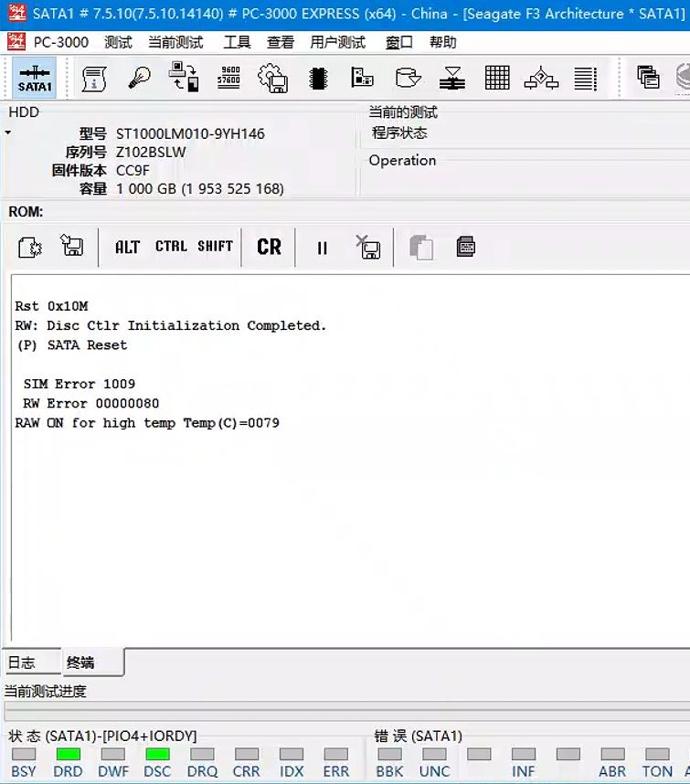Click model text ST1000LM010-9YH146
The width and height of the screenshot is (690, 784).
pos(190,133)
